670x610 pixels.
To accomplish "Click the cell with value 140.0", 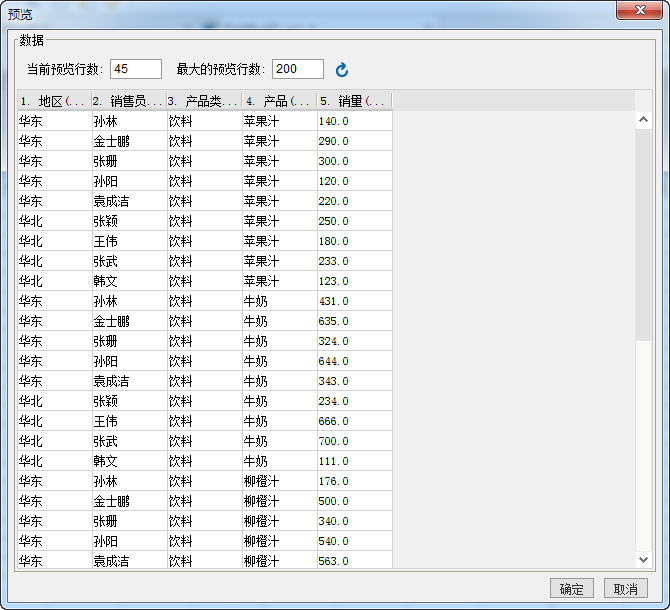I will coord(355,121).
